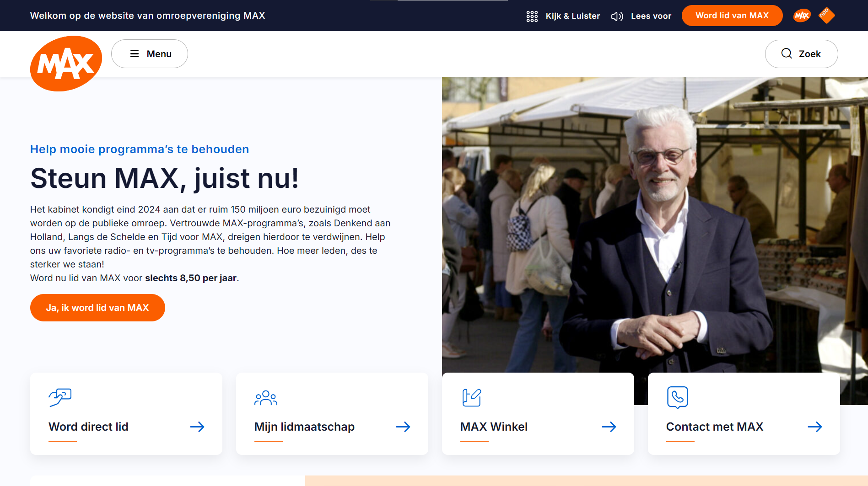This screenshot has width=868, height=486.
Task: Click Ja, ik word lid van MAX
Action: click(x=97, y=308)
